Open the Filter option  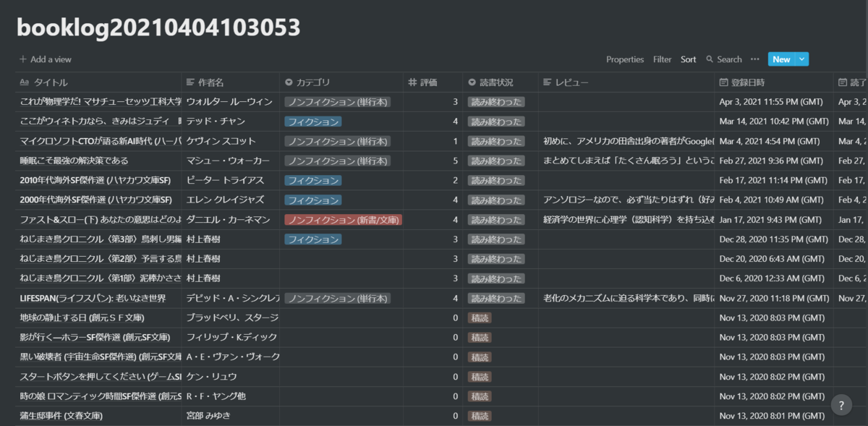click(x=662, y=59)
